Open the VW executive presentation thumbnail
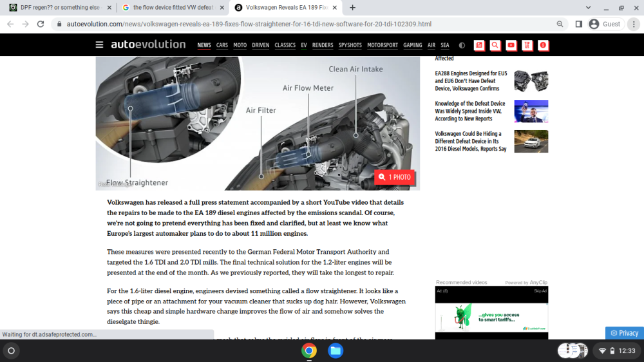Viewport: 644px width, 362px height. 531,111
